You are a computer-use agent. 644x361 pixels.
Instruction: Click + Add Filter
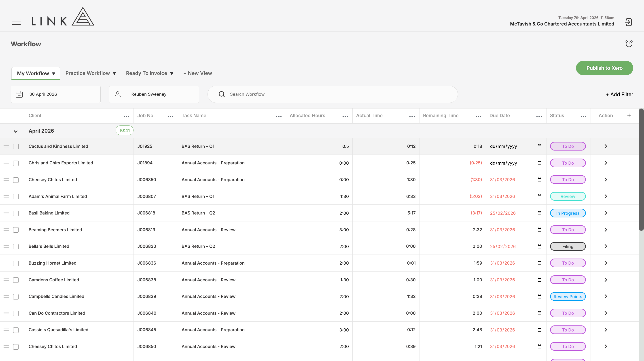tap(619, 95)
